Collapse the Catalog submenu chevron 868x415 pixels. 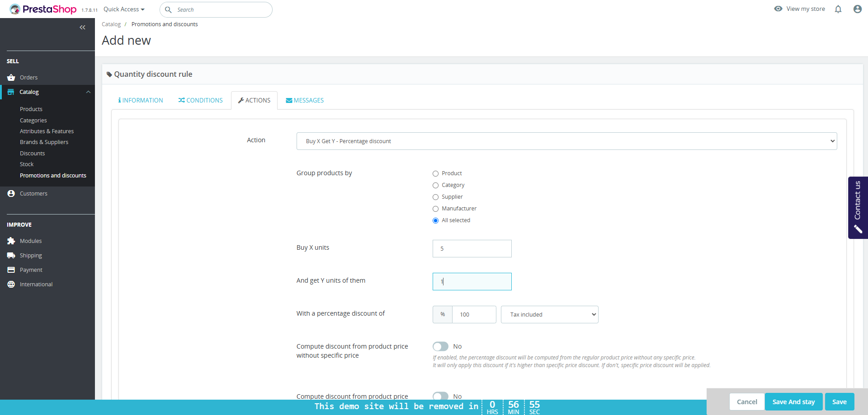(88, 92)
